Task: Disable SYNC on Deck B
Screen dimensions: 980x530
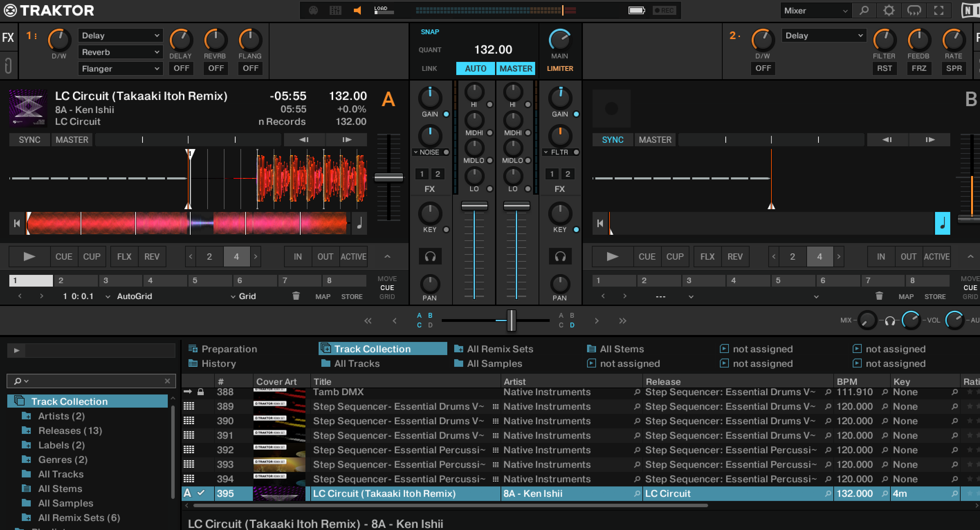Action: [613, 140]
